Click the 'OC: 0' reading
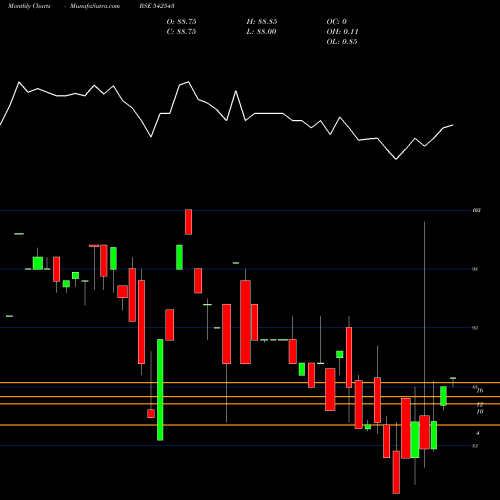This screenshot has width=500, height=500. (x=337, y=22)
